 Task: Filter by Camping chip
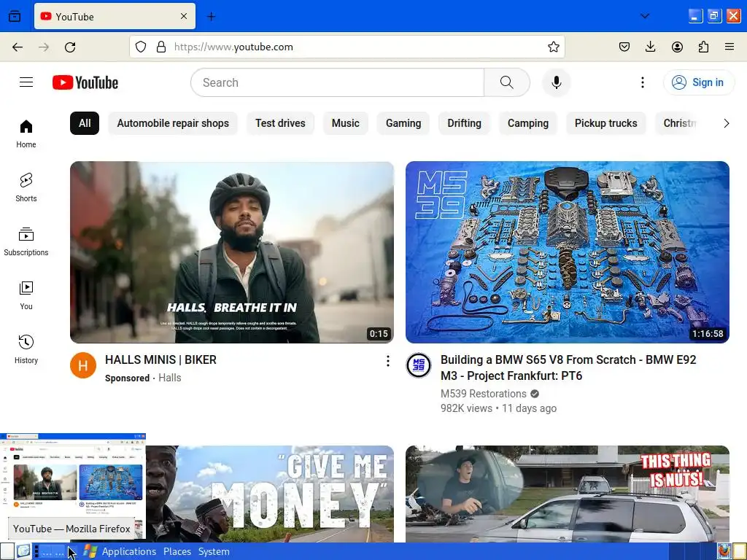[528, 123]
